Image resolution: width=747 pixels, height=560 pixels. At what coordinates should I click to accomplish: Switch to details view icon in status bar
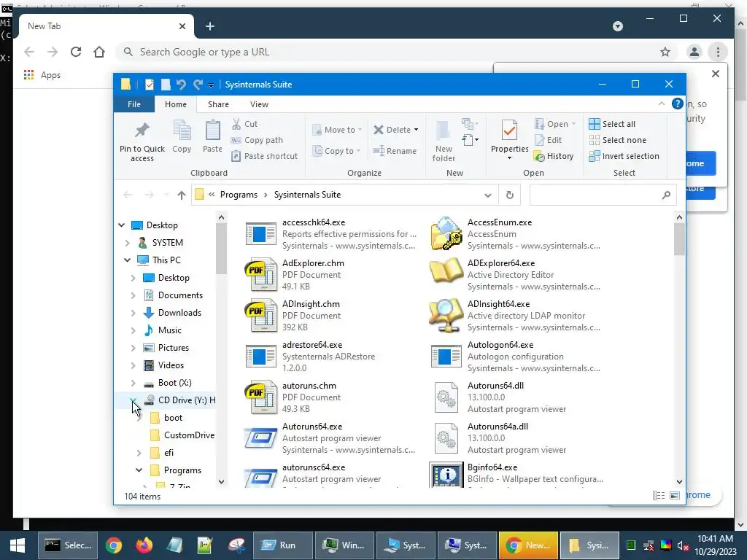tap(659, 496)
